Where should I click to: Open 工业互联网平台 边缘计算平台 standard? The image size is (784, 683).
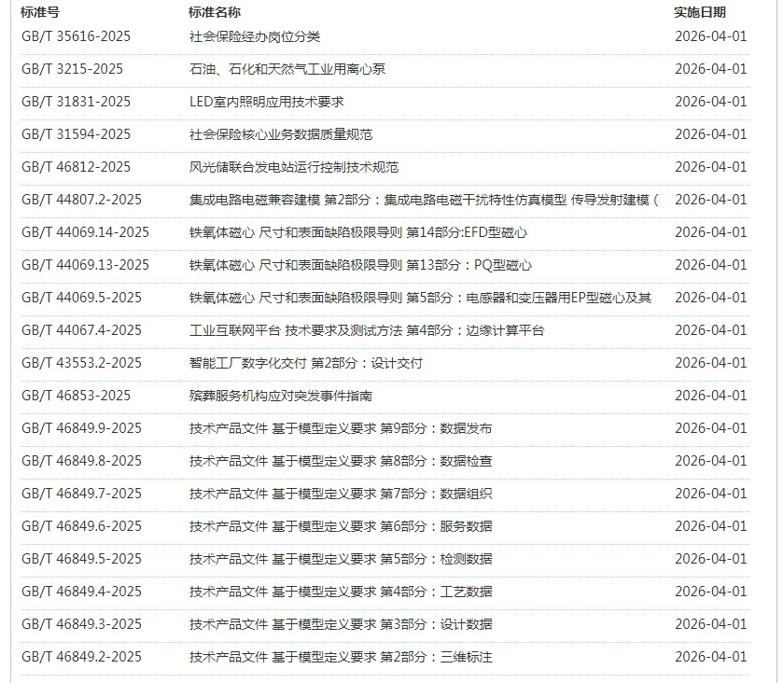pos(366,330)
